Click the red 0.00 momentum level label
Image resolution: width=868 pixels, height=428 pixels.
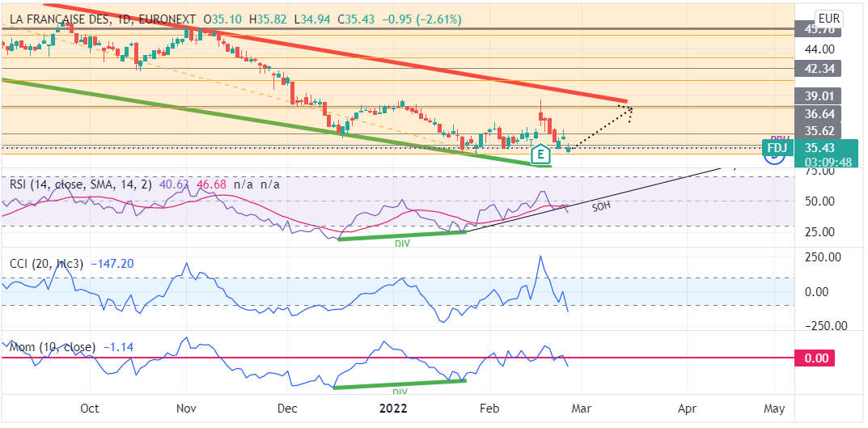coord(815,358)
